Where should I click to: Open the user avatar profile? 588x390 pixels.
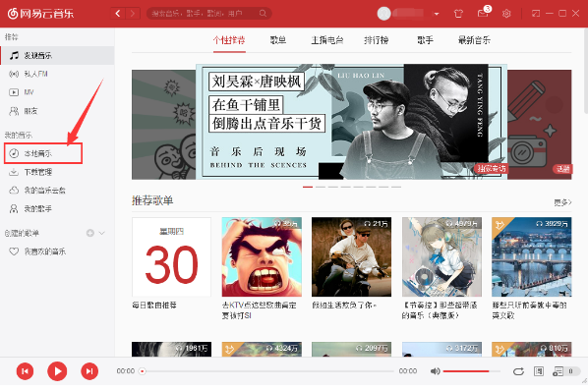point(384,14)
